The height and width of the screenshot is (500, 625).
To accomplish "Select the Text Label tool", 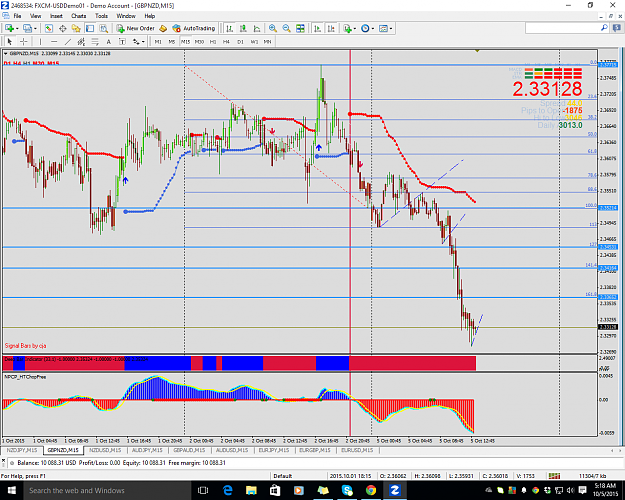I will (122, 41).
